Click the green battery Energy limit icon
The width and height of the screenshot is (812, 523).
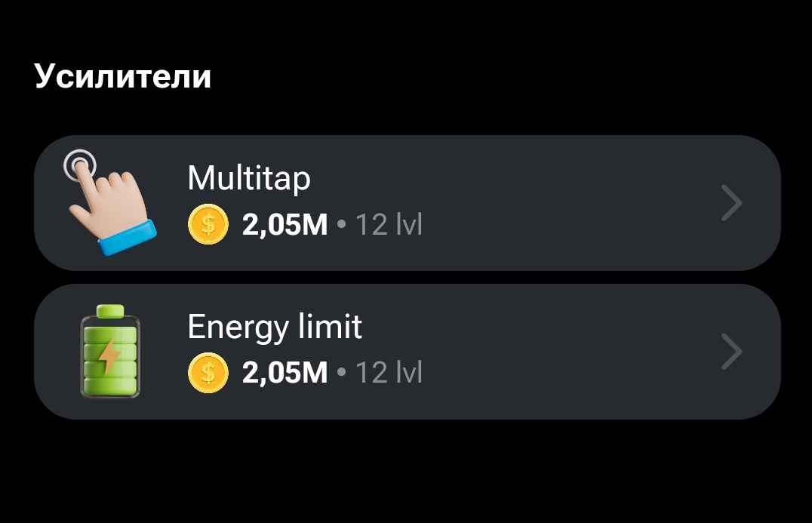coord(110,352)
